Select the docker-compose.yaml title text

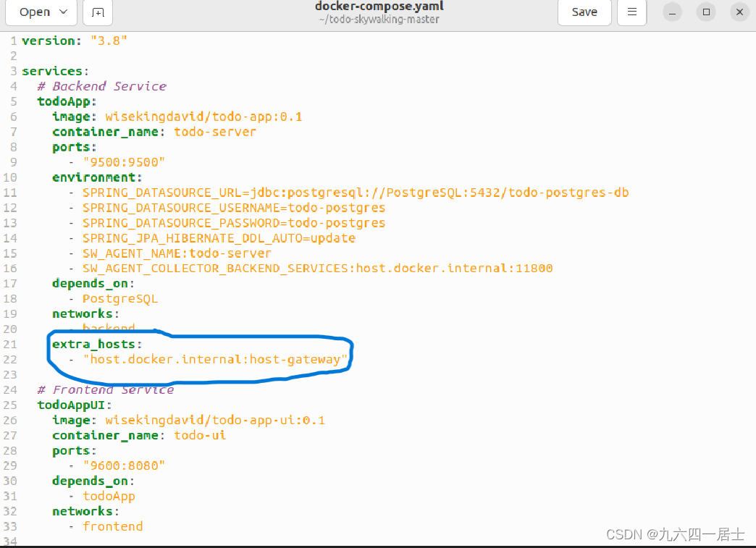377,7
